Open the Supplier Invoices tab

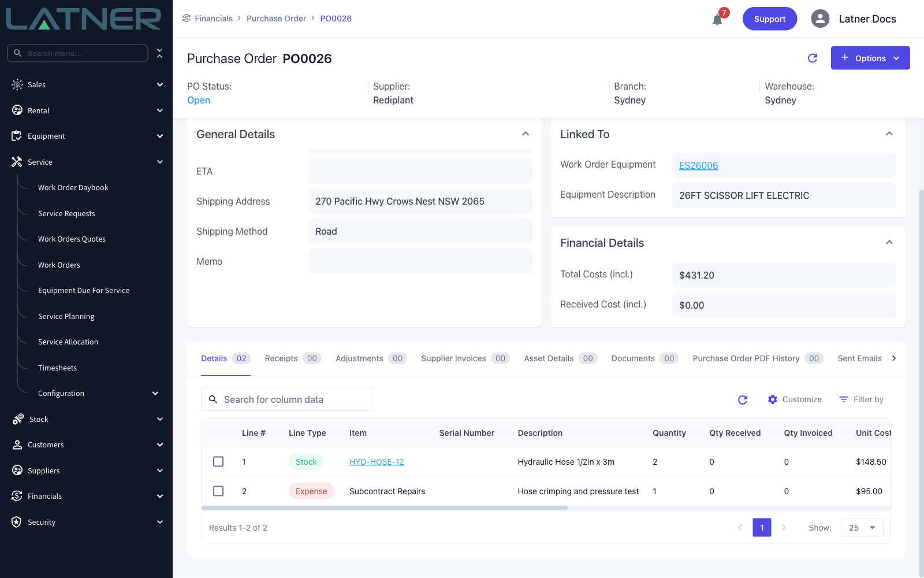click(x=465, y=358)
